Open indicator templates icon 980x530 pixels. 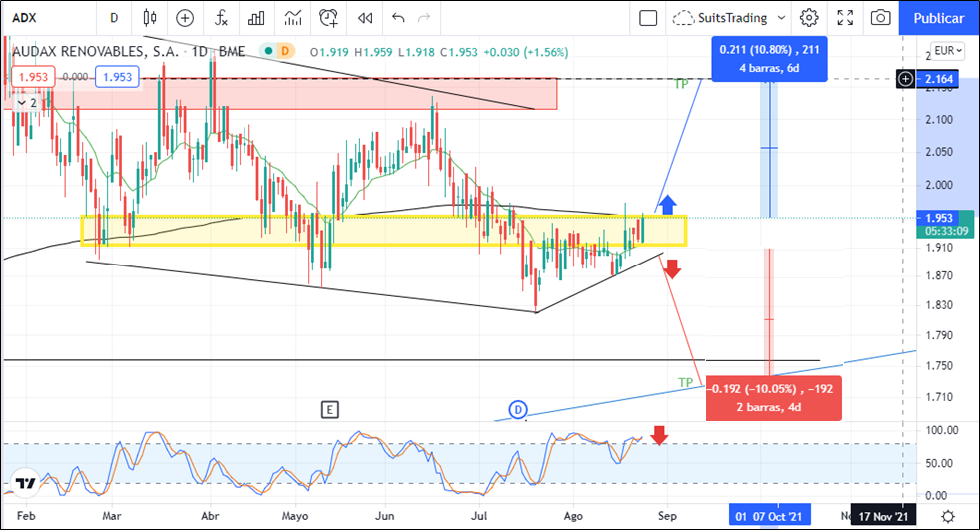click(292, 18)
